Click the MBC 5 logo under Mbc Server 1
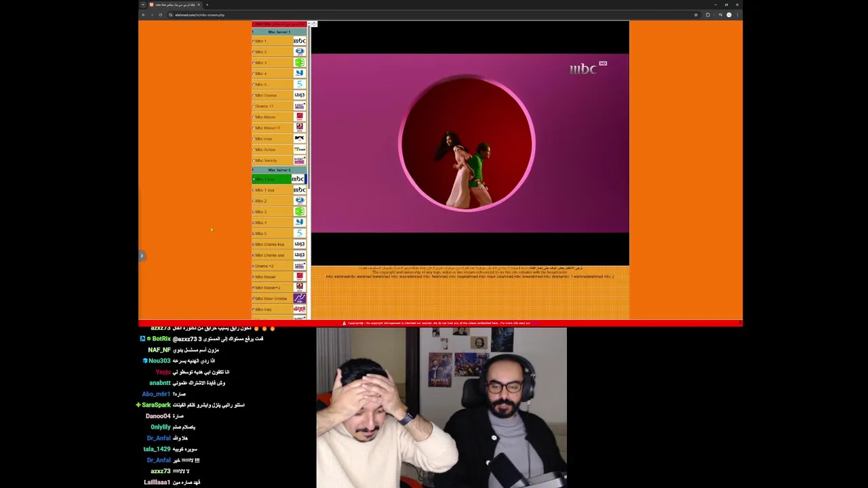Image resolution: width=868 pixels, height=488 pixels. pos(299,84)
